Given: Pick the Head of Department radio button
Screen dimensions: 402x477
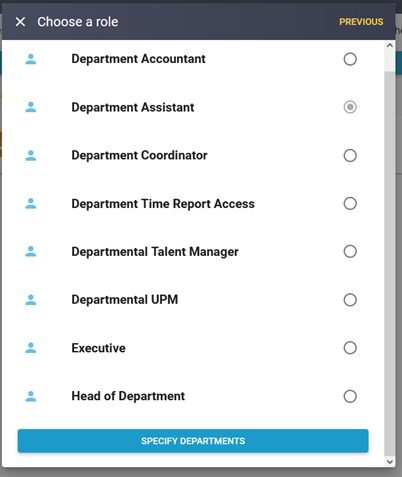Looking at the screenshot, I should (350, 396).
